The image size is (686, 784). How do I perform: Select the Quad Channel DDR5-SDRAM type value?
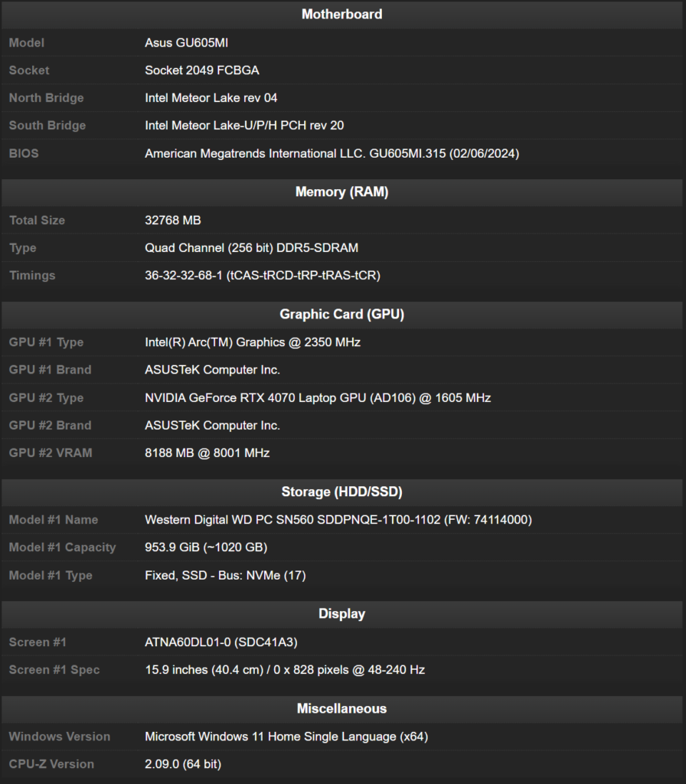point(251,248)
